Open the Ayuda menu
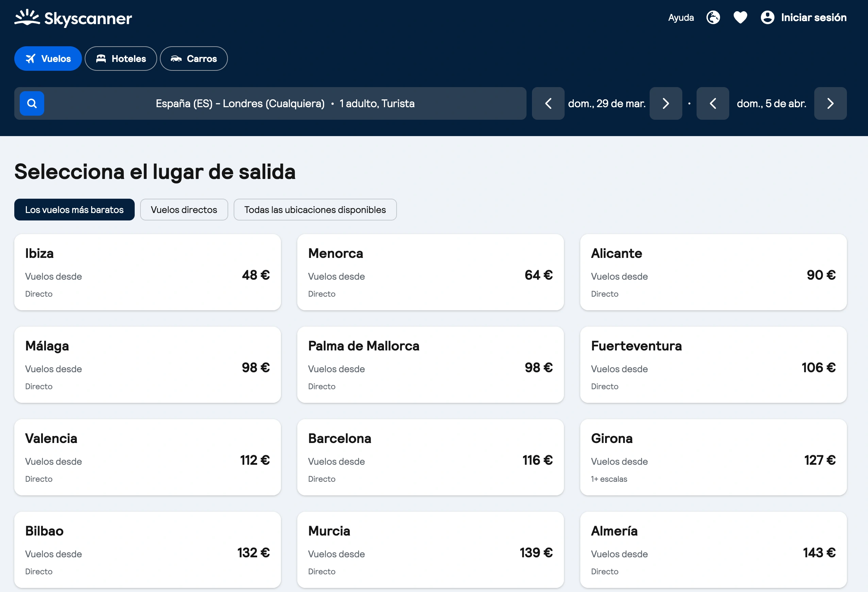Viewport: 868px width, 592px height. click(x=681, y=17)
